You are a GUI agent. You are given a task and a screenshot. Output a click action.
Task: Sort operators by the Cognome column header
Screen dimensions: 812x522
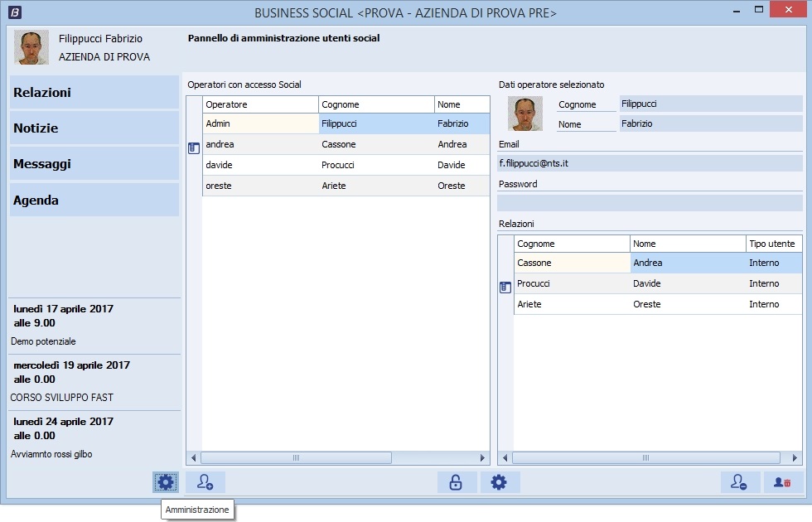pyautogui.click(x=375, y=104)
